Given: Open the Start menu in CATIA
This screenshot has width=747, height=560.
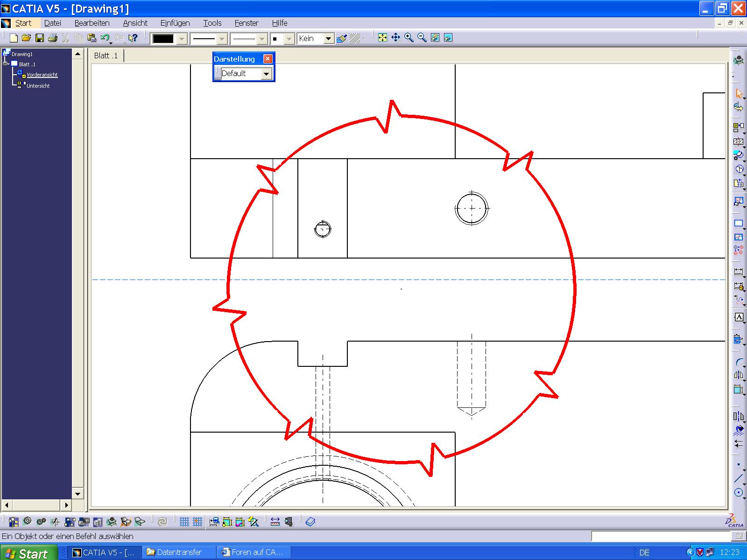Looking at the screenshot, I should pos(23,23).
